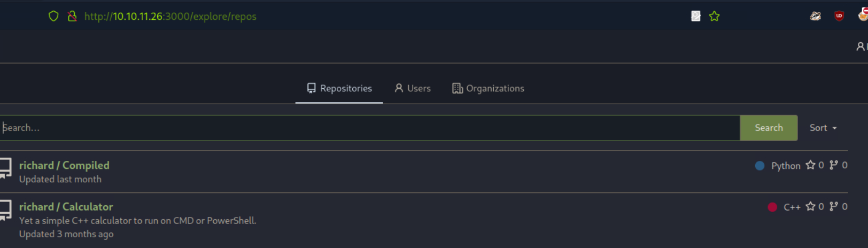Viewport: 868px width, 248px height.
Task: Click the tracking protection shield icon
Action: 53,16
